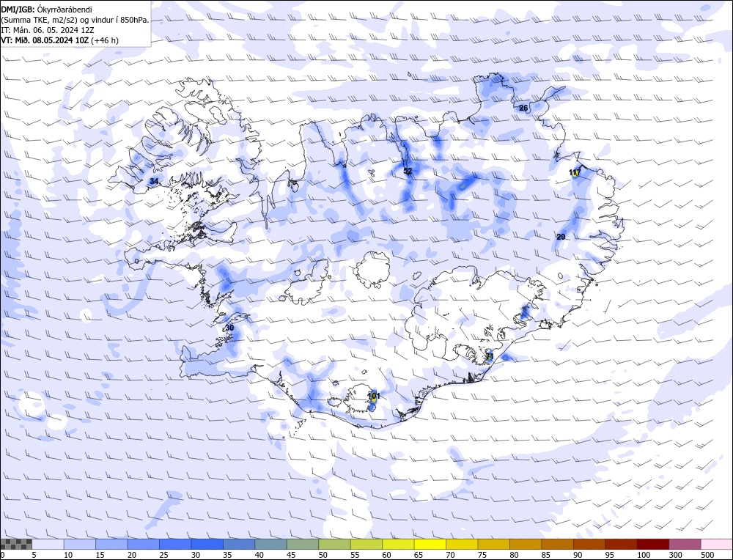733x560 pixels.
Task: Click the legend swatch between 5 and 10
Action: tap(48, 544)
